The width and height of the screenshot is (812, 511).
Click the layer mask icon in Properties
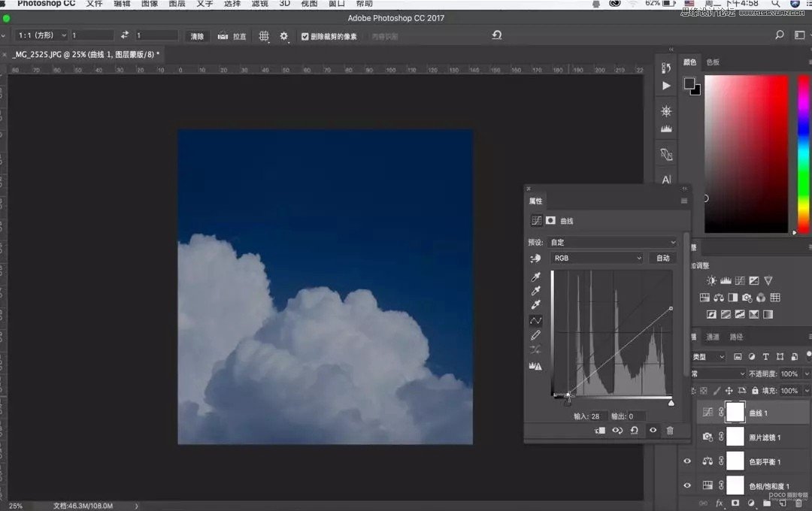click(x=550, y=220)
